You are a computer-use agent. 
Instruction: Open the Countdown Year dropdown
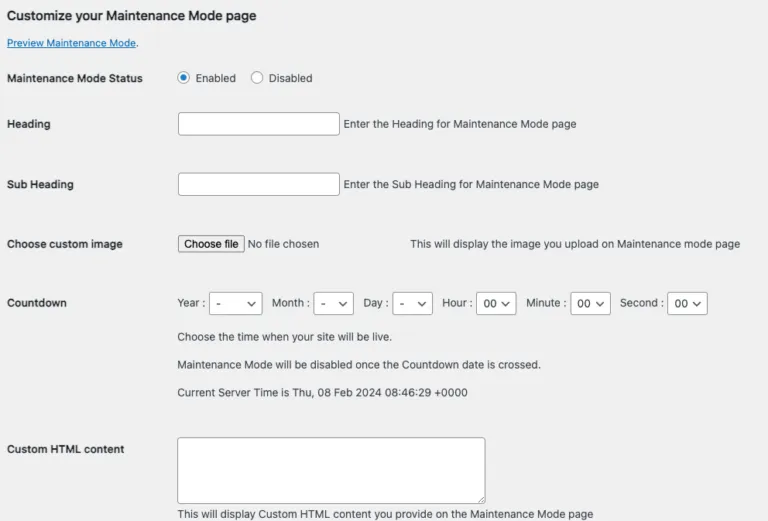[x=236, y=304]
